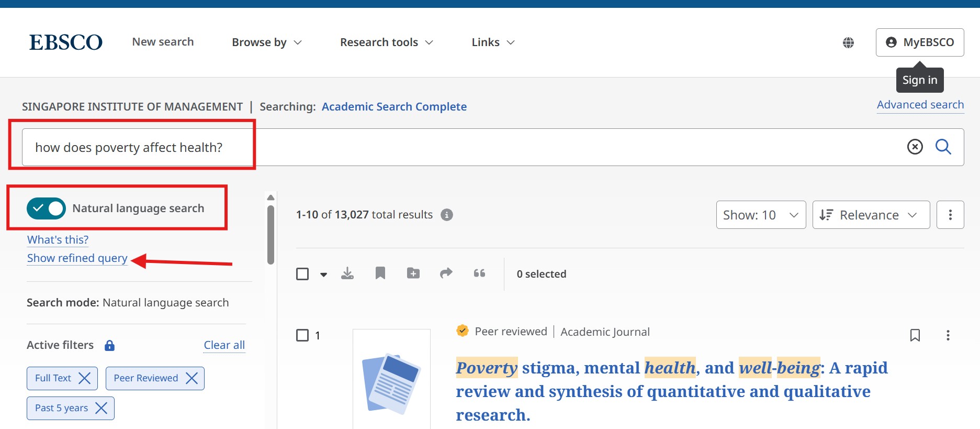Click '1-10 of 13,027 total results' text
The image size is (980, 429).
pyautogui.click(x=364, y=215)
